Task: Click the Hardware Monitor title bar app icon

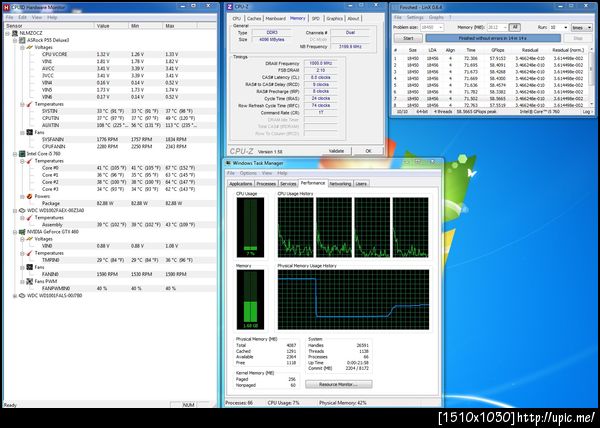Action: 6,7
